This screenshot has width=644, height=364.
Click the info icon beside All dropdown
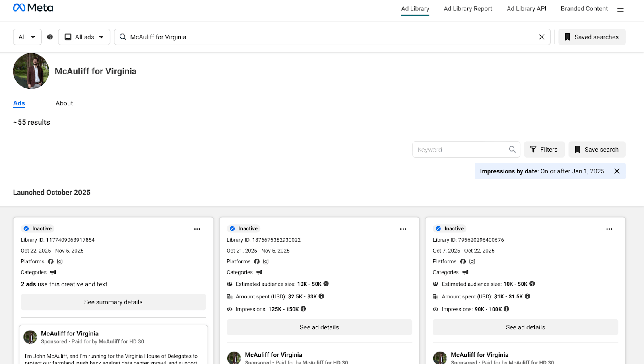50,37
